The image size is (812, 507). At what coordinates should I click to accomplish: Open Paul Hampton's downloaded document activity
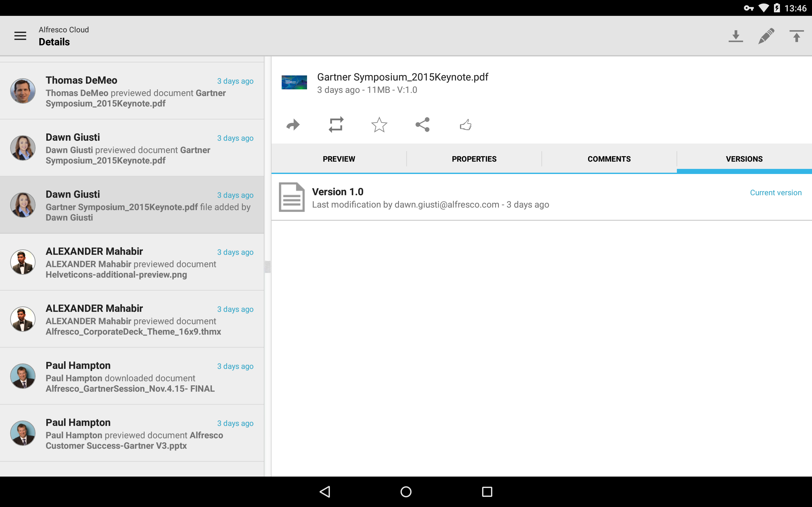pos(132,376)
